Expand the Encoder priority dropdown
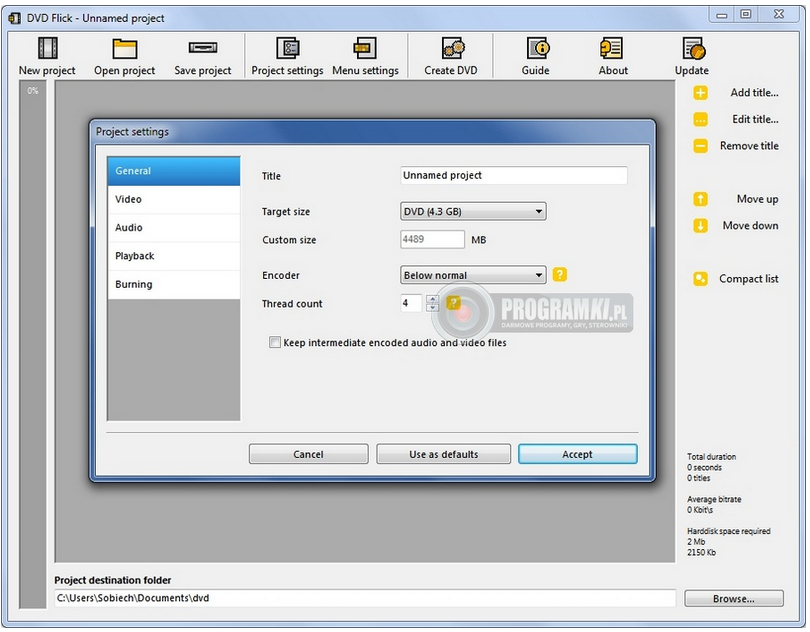 click(473, 275)
